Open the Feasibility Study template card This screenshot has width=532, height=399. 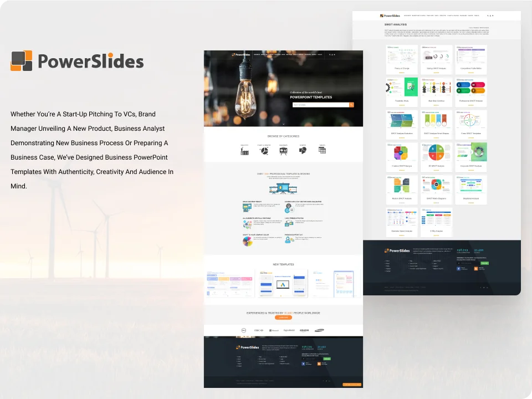402,93
